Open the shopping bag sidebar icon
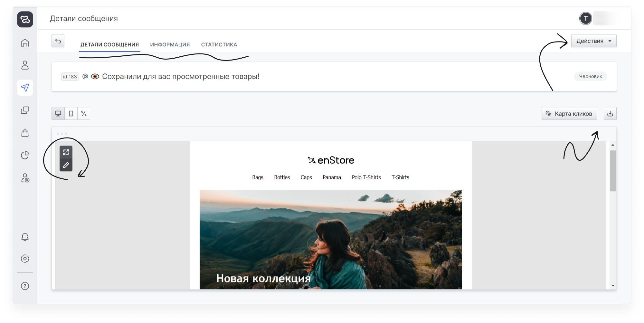 point(25,133)
